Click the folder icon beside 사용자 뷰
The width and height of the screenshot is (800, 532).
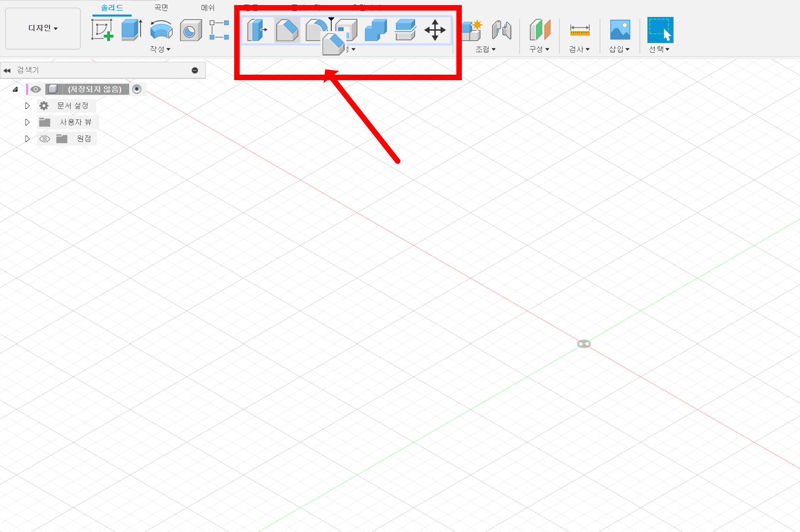click(44, 122)
